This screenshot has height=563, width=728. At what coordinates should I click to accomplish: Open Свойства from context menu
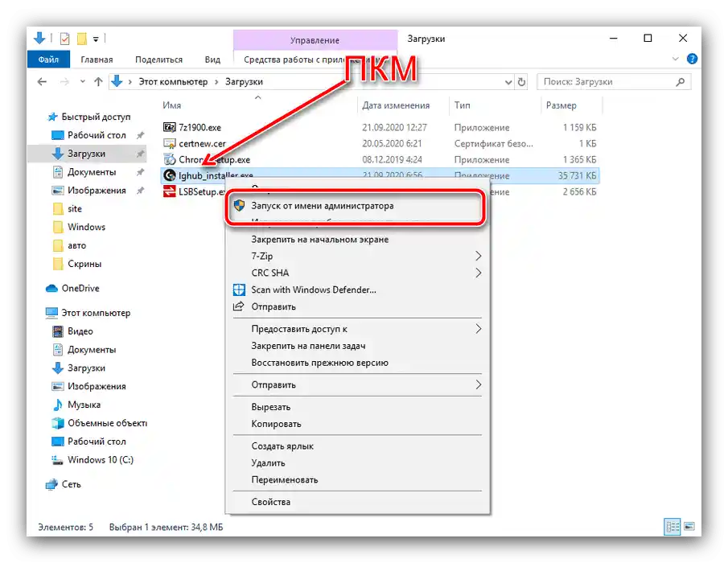356,502
